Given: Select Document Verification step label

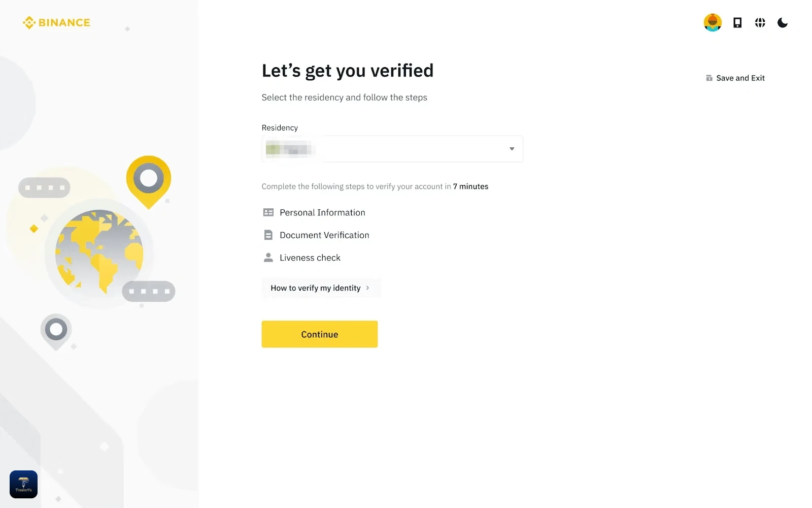Looking at the screenshot, I should point(324,235).
